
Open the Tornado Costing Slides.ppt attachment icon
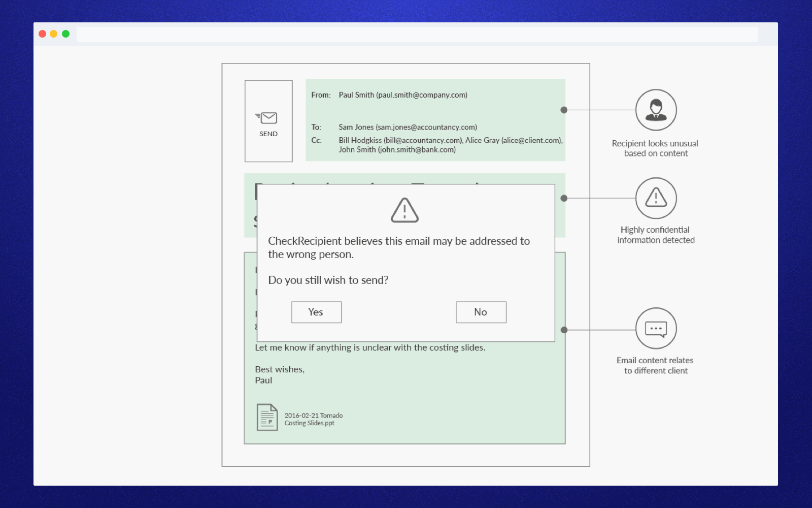click(x=267, y=417)
